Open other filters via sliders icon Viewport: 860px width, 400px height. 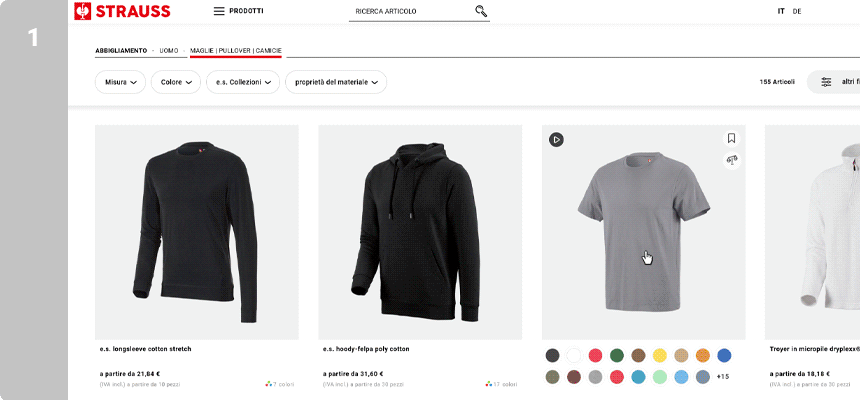826,82
